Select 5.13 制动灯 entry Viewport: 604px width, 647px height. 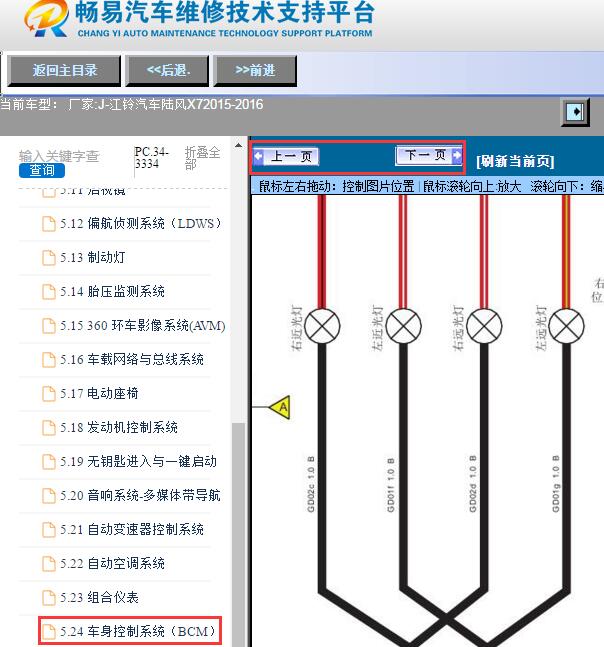click(x=93, y=258)
